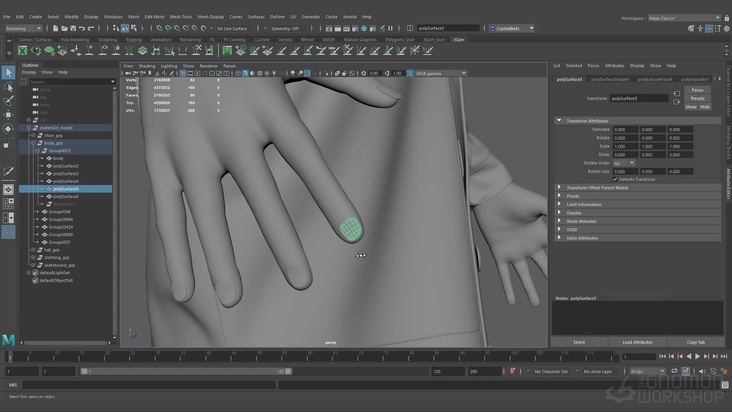
Task: Toggle select by component type icon
Action: pos(134,28)
